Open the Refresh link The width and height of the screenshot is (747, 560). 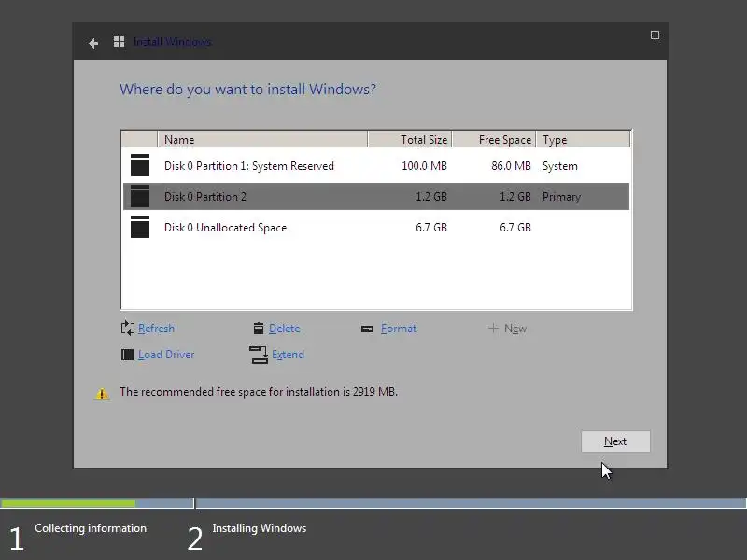(156, 329)
